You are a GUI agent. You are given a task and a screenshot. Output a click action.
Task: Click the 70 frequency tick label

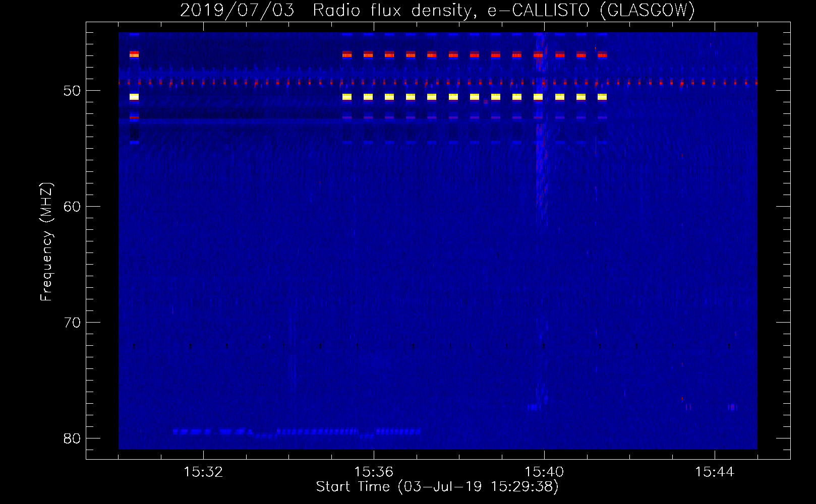click(x=72, y=323)
